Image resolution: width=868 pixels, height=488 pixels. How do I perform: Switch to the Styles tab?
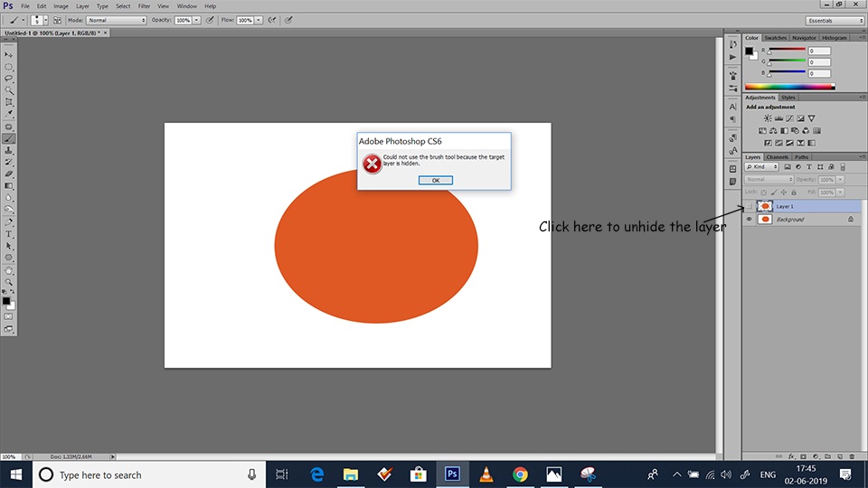pos(788,98)
